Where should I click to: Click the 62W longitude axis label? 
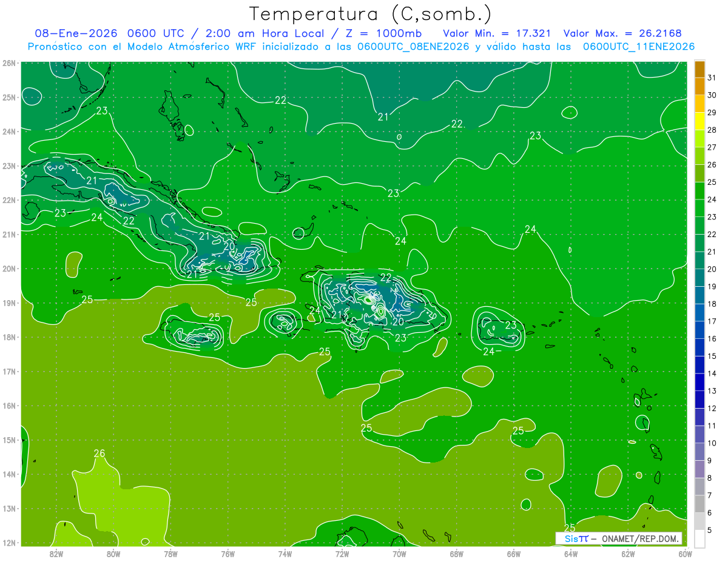click(627, 554)
